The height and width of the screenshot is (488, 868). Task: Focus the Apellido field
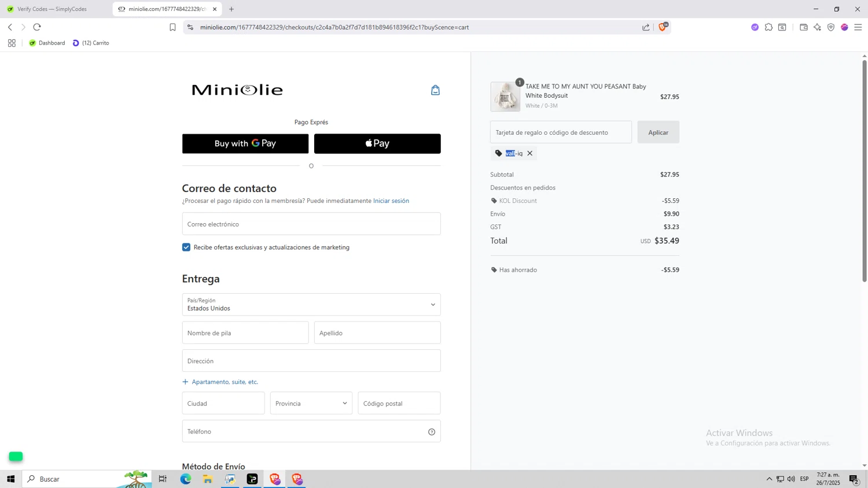click(377, 333)
